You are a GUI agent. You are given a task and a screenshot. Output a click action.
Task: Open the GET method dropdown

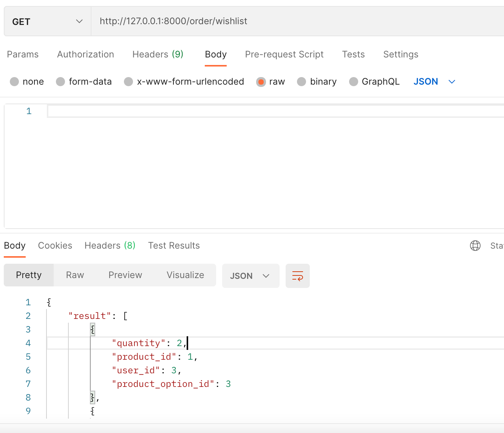(47, 22)
